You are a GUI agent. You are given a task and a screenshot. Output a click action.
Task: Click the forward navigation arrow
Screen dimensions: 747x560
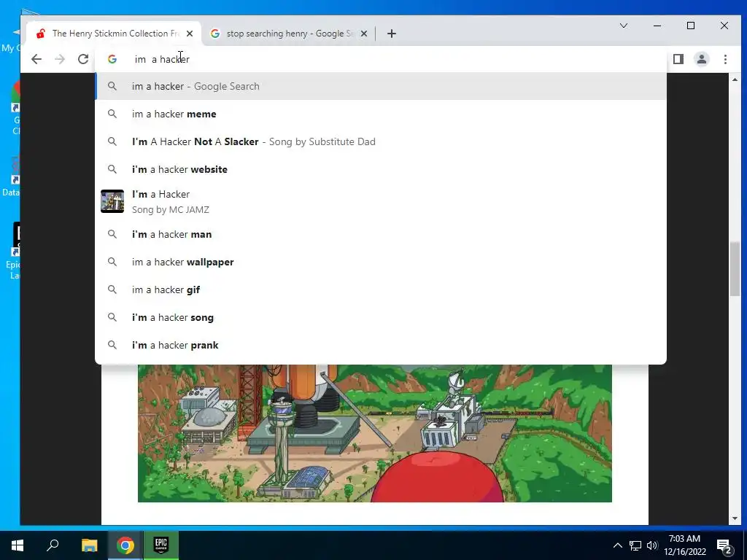(x=60, y=59)
